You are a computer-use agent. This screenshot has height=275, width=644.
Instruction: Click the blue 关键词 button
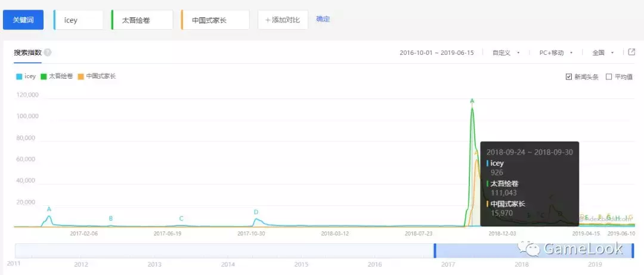[x=23, y=20]
